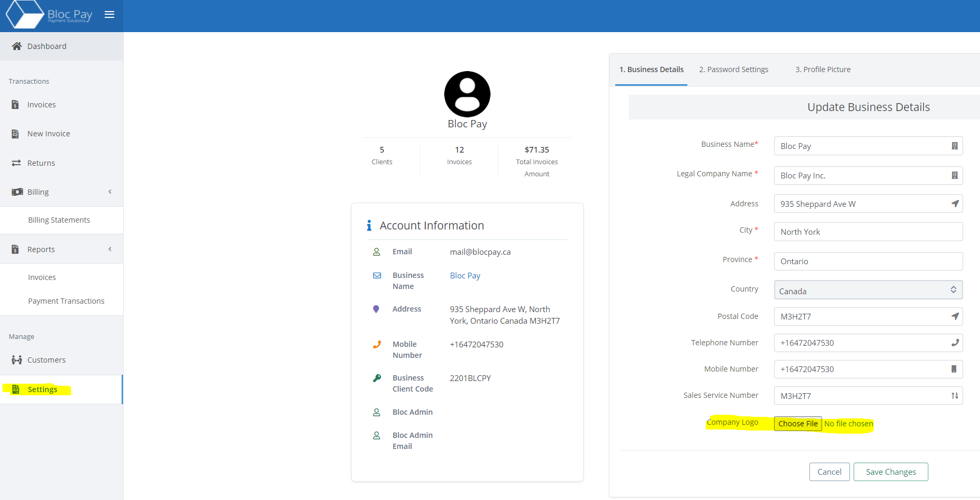Open the Profile Picture tab

(823, 69)
